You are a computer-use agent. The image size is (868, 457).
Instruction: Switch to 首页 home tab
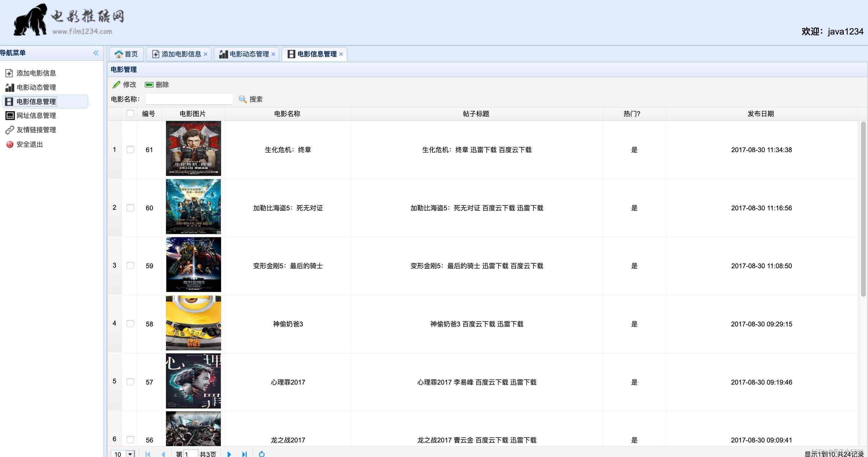pos(126,54)
